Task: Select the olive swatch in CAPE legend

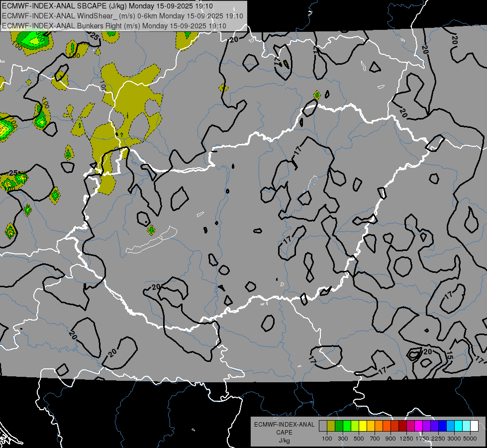Action: (x=331, y=426)
